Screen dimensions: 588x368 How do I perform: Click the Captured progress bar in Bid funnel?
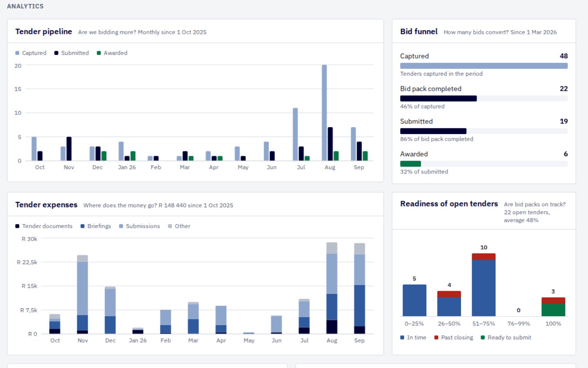point(484,66)
